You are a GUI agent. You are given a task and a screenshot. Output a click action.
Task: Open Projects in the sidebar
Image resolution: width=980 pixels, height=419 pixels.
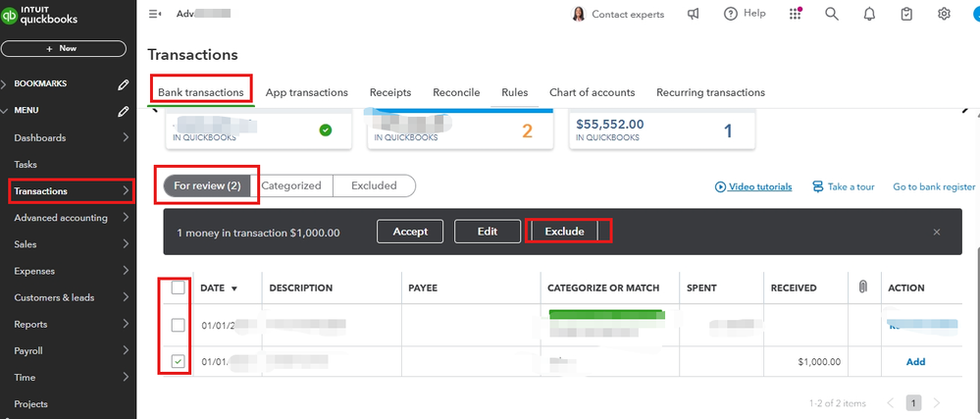coord(30,404)
